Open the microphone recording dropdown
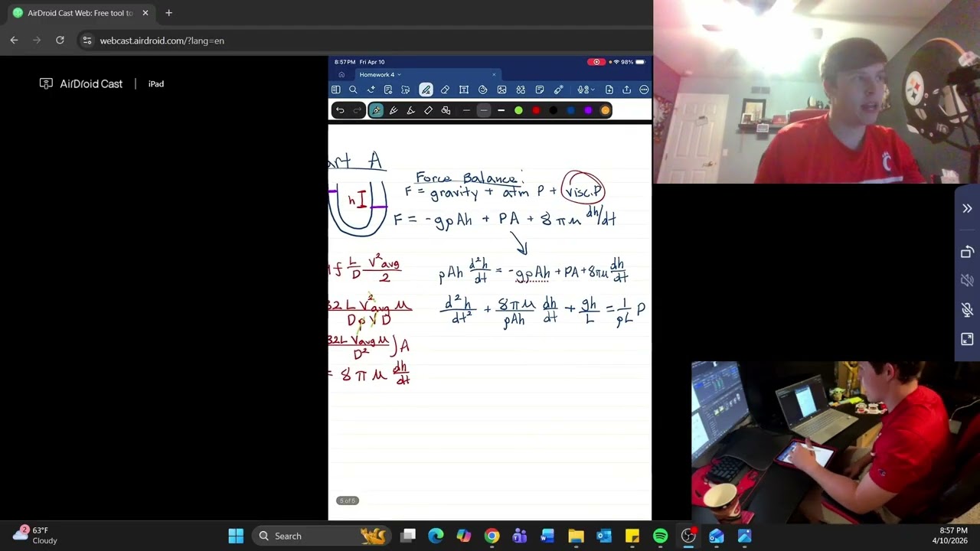Screen dimensions: 980x551 coord(584,90)
